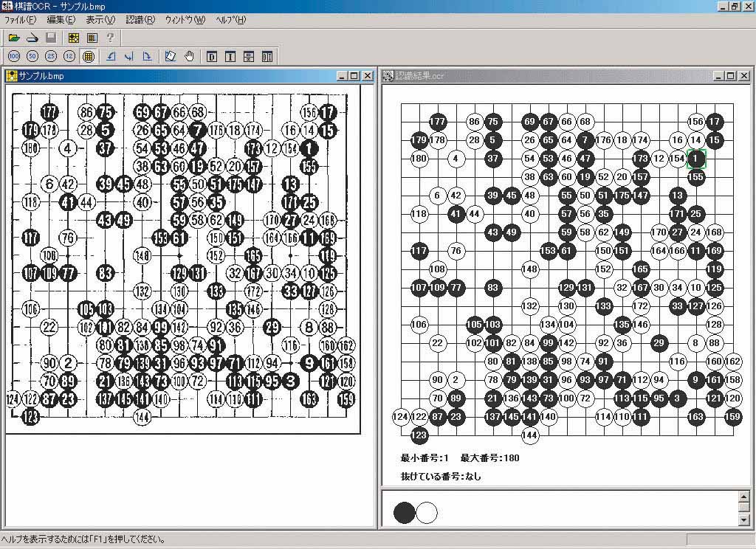Minimize the 認識結果.ocr child window
Viewport: 756px width, 549px height.
click(x=719, y=76)
